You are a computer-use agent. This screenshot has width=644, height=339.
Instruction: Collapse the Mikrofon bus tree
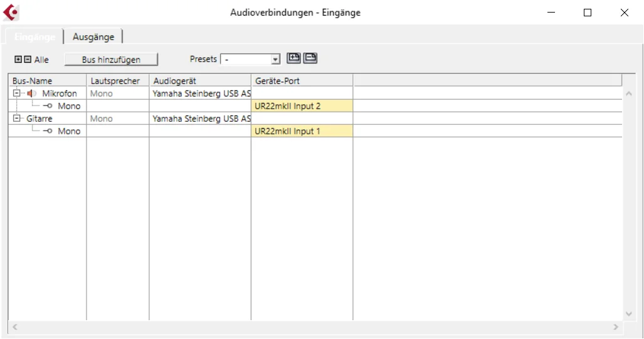pos(16,93)
